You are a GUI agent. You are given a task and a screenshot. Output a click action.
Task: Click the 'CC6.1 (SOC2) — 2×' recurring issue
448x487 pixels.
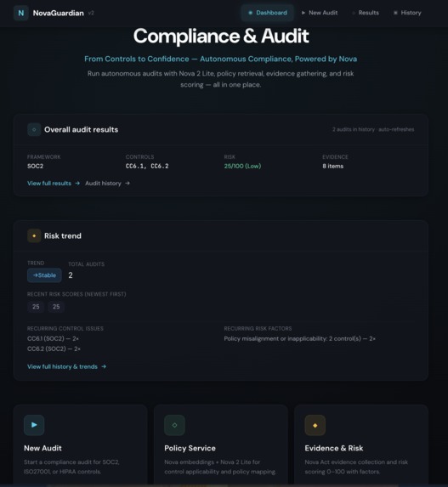(53, 338)
